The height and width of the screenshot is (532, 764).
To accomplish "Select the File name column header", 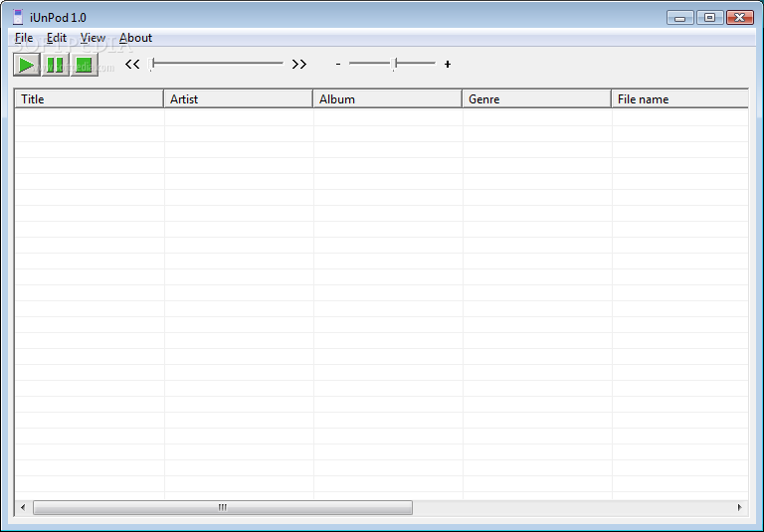I will click(679, 99).
